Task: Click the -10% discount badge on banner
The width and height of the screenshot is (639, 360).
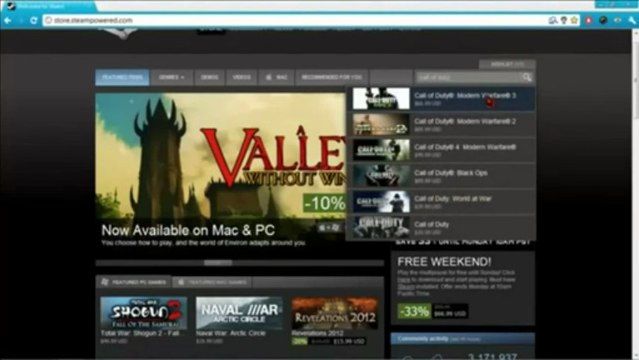Action: (x=324, y=203)
